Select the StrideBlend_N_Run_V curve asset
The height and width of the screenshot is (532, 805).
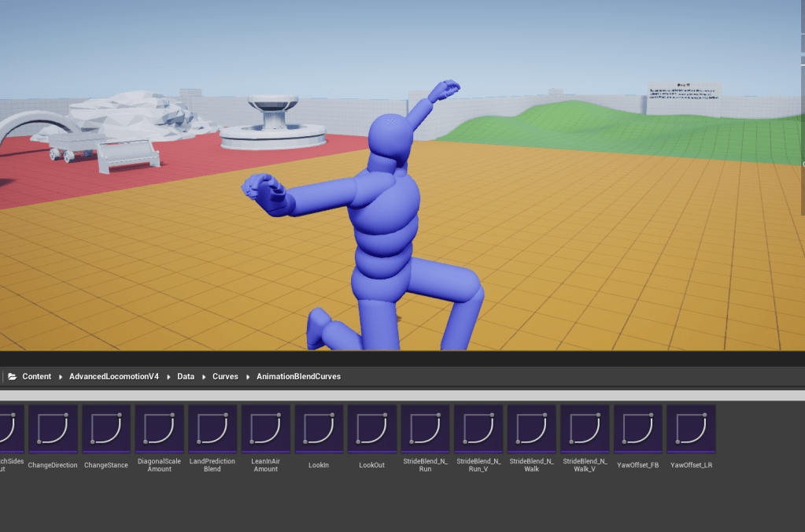click(478, 430)
